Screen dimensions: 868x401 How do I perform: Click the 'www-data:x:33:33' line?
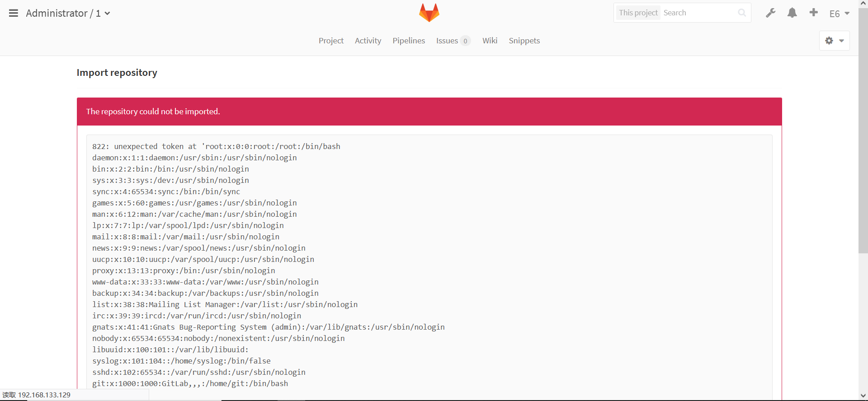coord(205,282)
